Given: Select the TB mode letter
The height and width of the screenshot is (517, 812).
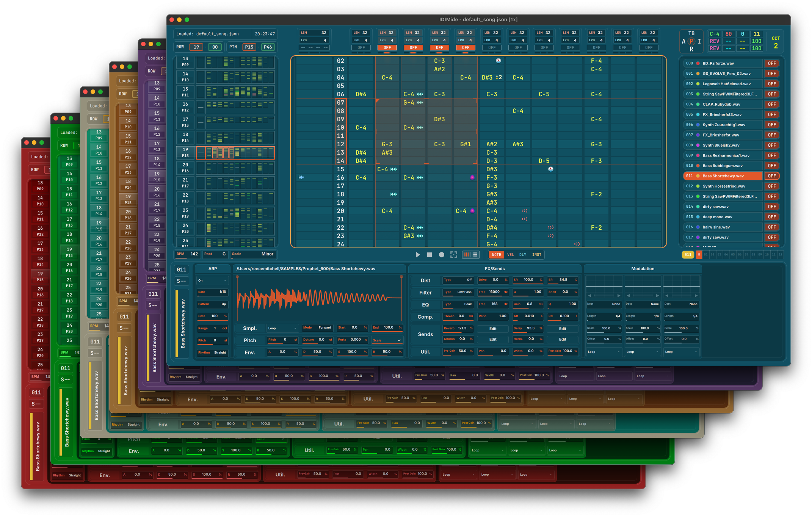Looking at the screenshot, I should [691, 33].
